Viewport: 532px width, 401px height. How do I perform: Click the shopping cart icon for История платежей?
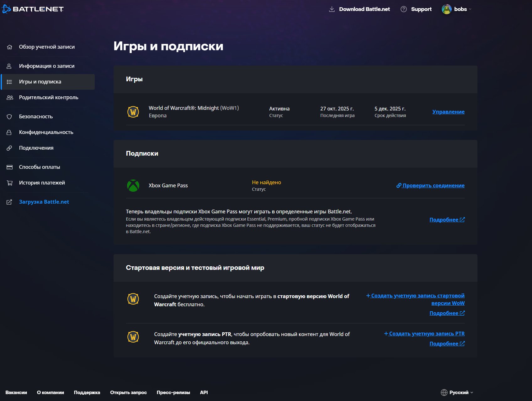tap(9, 183)
